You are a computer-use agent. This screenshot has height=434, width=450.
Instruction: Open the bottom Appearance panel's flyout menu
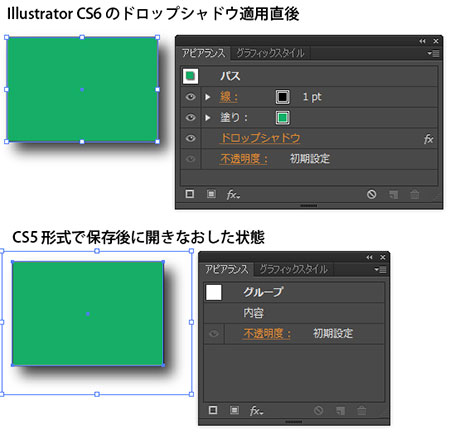click(380, 269)
